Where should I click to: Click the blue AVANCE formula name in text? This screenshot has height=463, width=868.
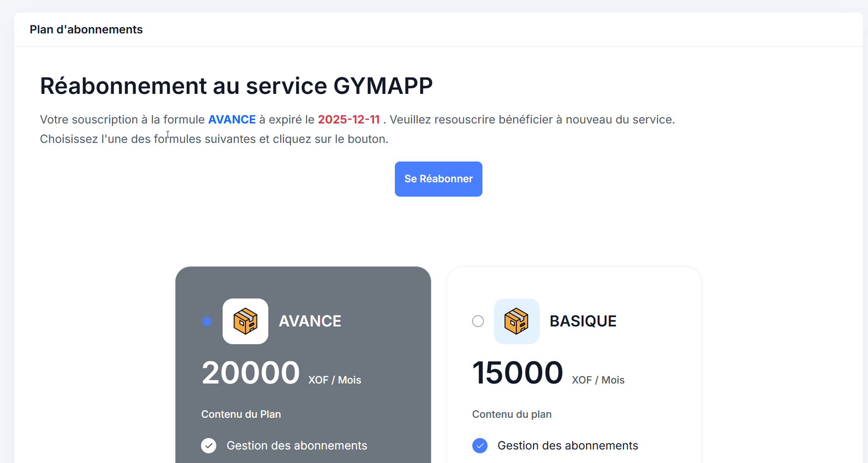pos(232,120)
